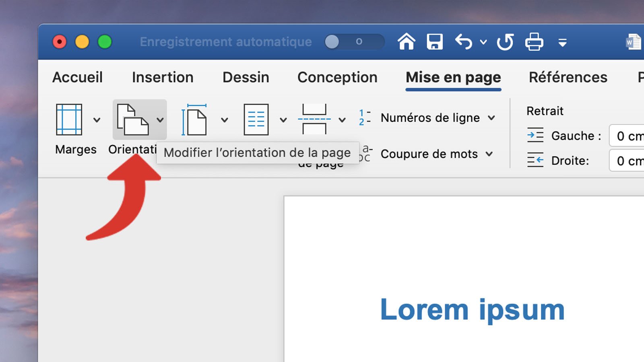Click the line numbers icon

(365, 117)
